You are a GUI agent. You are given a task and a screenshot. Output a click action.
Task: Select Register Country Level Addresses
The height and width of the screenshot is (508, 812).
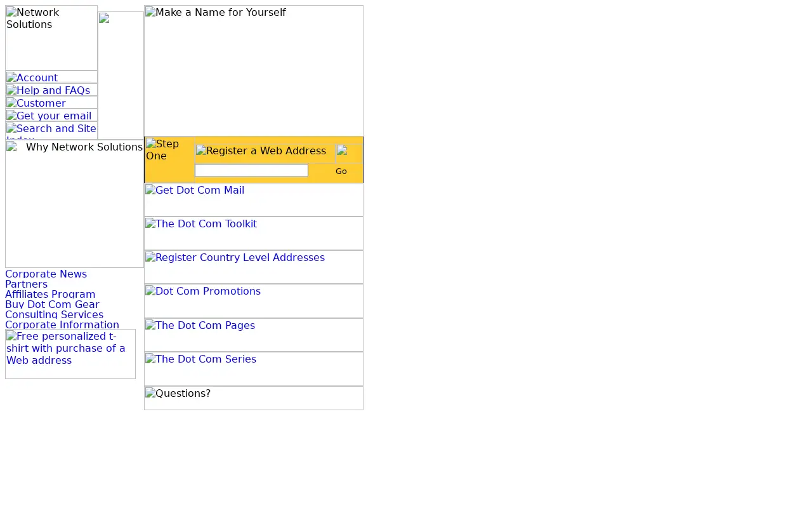[x=254, y=267]
